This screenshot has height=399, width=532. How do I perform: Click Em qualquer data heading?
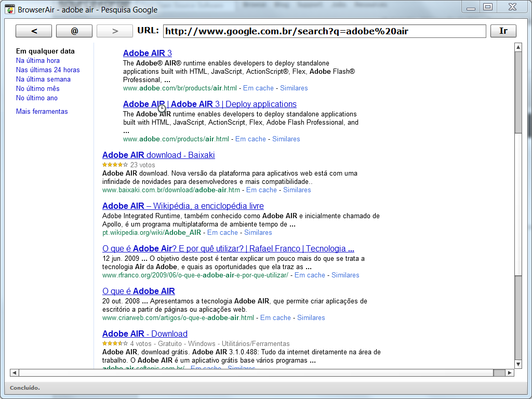pyautogui.click(x=45, y=51)
